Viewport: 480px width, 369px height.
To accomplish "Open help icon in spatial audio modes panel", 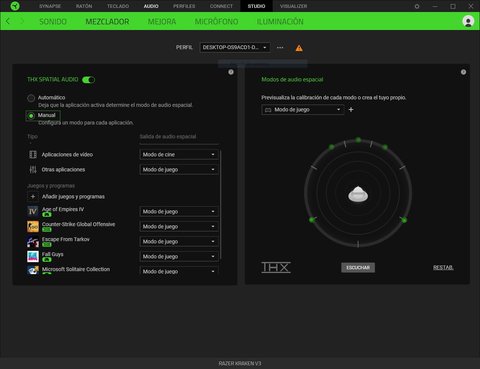I will pos(463,72).
